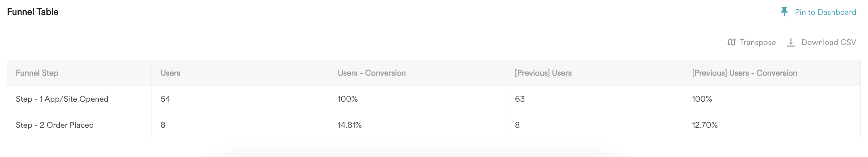Select the cell showing 63 previous users
Screen dimensions: 868x157
point(520,99)
